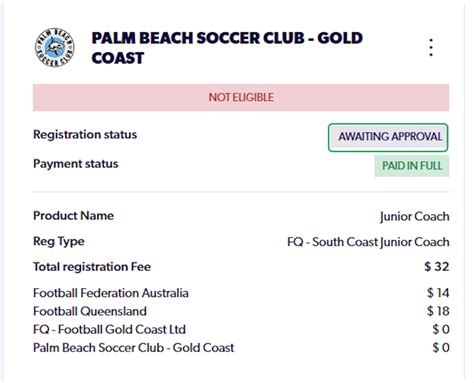
Task: Click the Football Federation Australia fee row
Action: [x=241, y=293]
